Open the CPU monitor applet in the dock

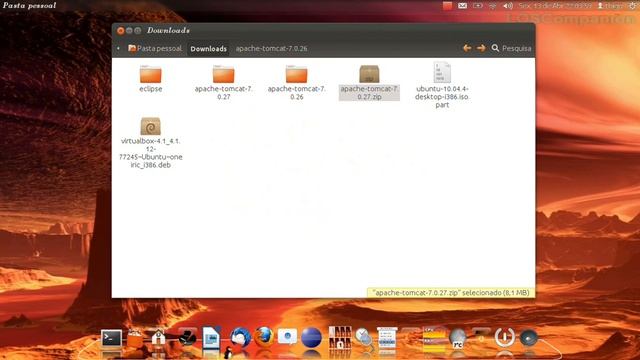(434, 339)
